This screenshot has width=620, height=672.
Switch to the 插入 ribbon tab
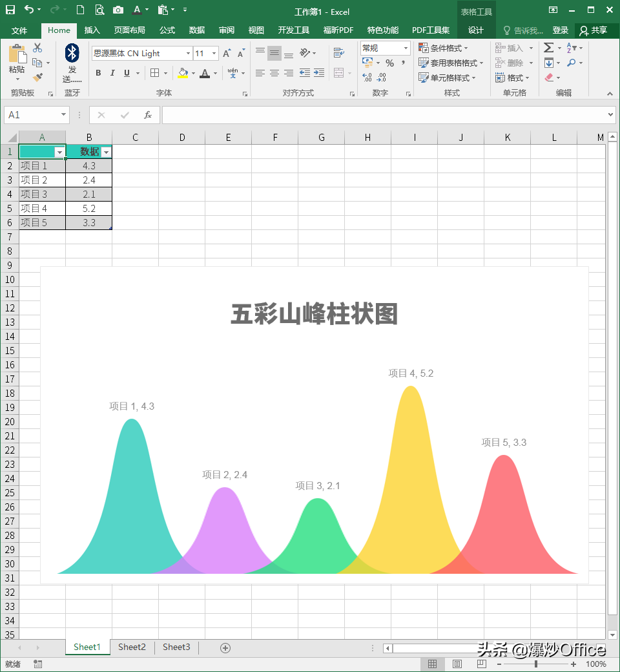click(92, 30)
